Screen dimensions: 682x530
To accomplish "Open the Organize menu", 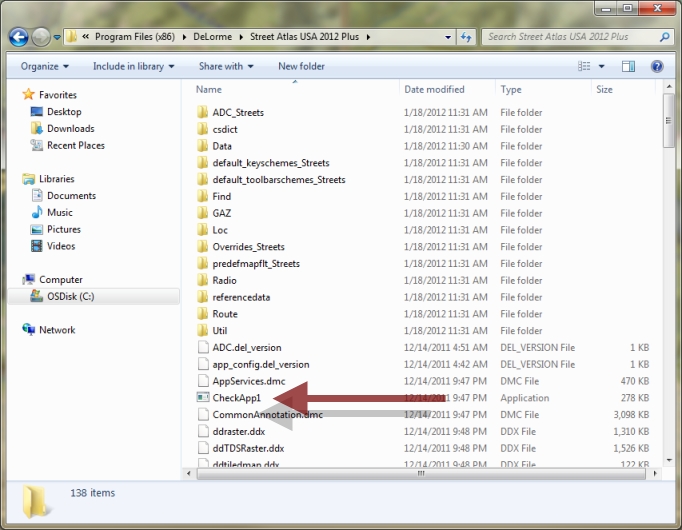I will [45, 67].
